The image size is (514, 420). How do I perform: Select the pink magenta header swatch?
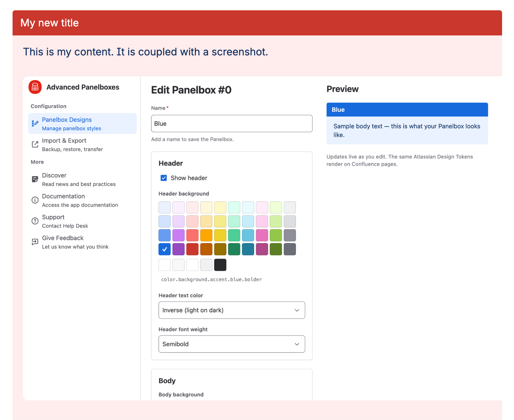point(262,235)
